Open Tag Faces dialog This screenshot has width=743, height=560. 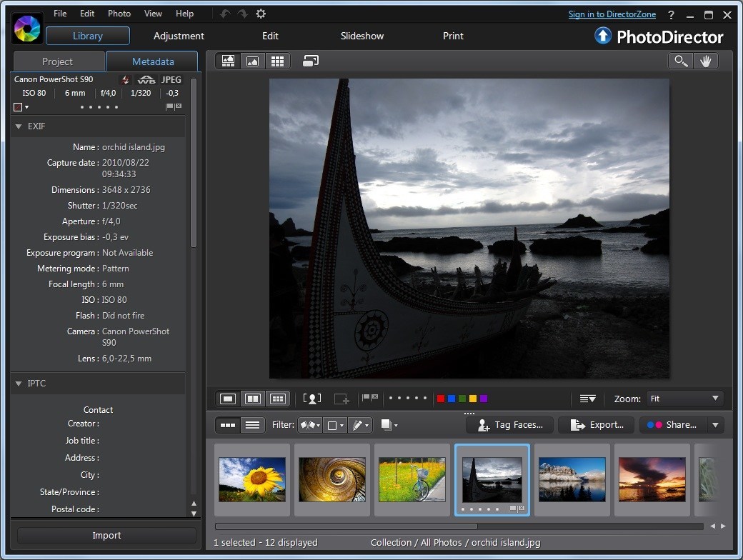[509, 424]
